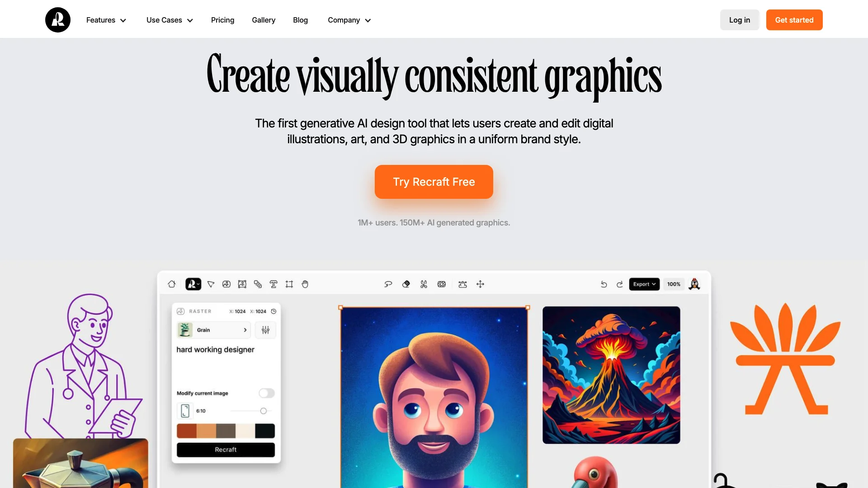The width and height of the screenshot is (868, 488).
Task: Click the image/raster tool icon
Action: point(226,284)
